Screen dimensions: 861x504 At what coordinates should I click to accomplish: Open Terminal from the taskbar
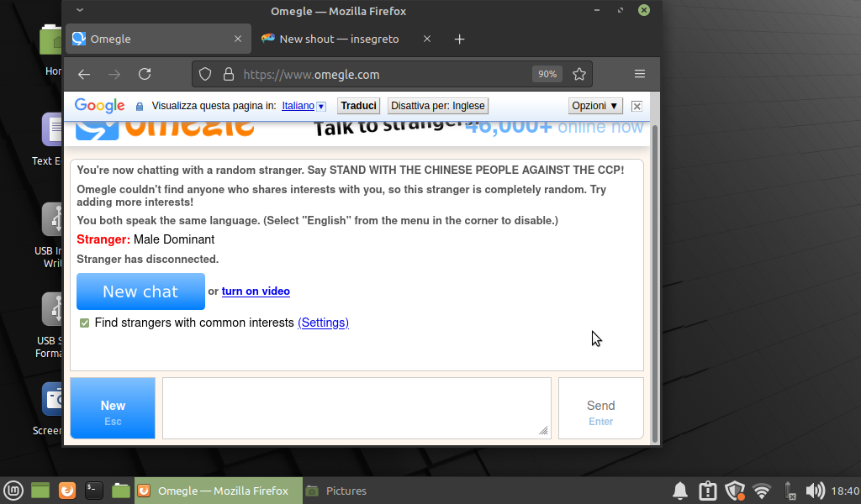point(94,491)
